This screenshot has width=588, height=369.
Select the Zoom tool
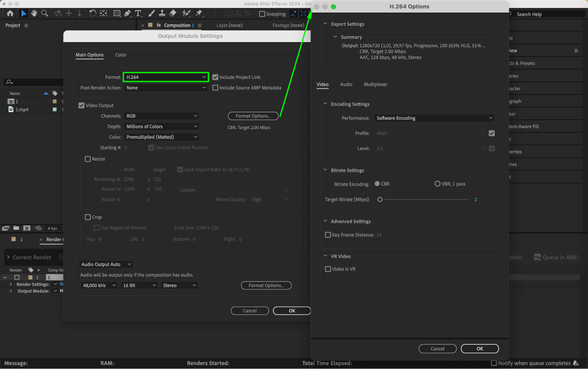pyautogui.click(x=45, y=13)
